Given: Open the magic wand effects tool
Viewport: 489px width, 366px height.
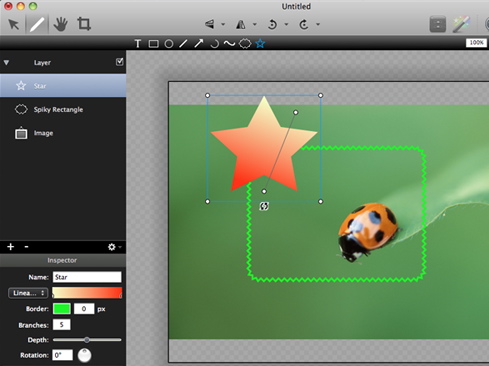Looking at the screenshot, I should click(x=461, y=24).
